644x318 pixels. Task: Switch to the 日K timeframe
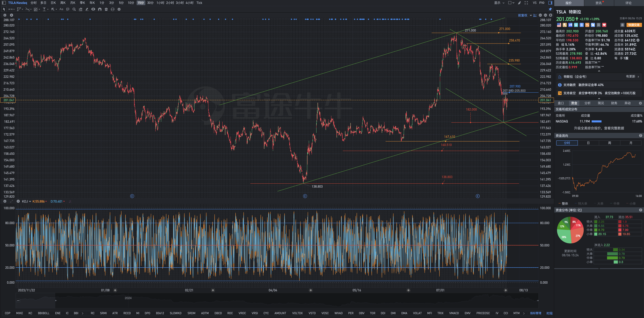[53, 3]
